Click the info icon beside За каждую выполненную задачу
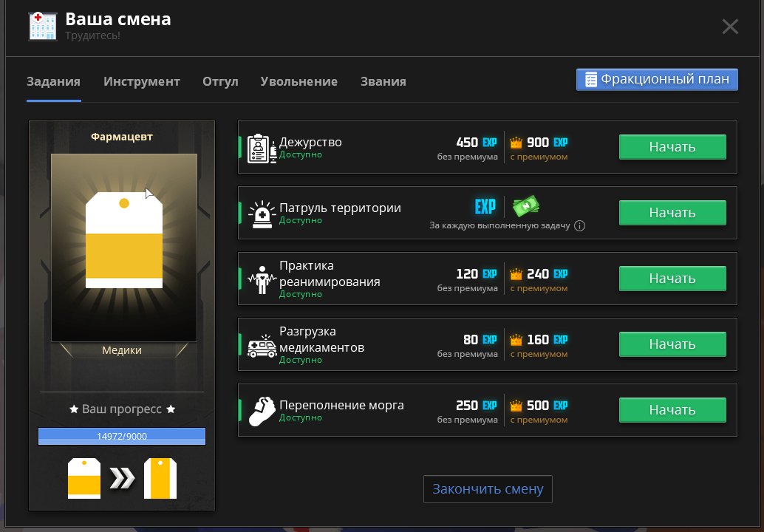The width and height of the screenshot is (764, 532). [579, 225]
